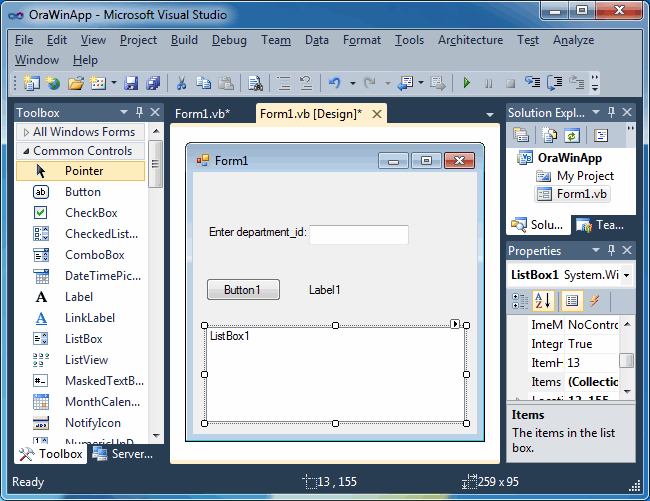Close the Form1.vb [Design] tab
The image size is (650, 501).
pos(377,114)
